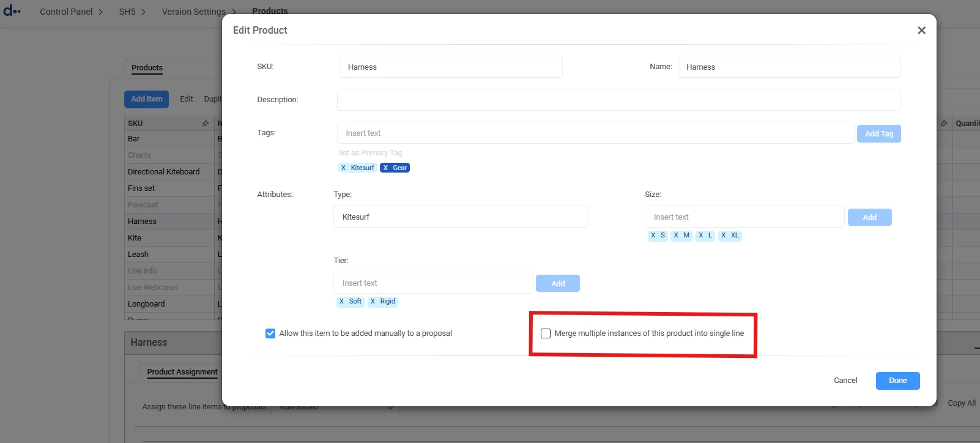Click Add button next to Size
The width and height of the screenshot is (980, 443).
pyautogui.click(x=869, y=217)
